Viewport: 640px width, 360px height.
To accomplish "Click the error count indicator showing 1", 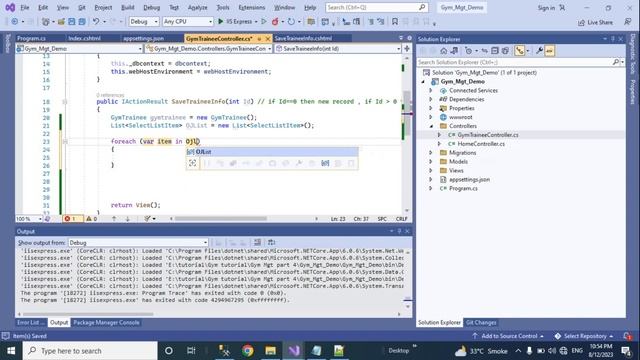I will click(x=73, y=219).
